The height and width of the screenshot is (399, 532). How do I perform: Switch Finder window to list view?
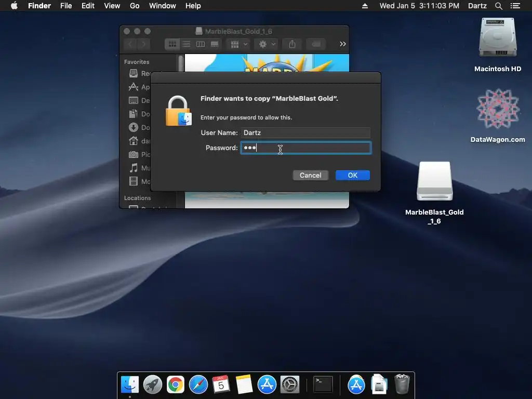click(x=187, y=44)
